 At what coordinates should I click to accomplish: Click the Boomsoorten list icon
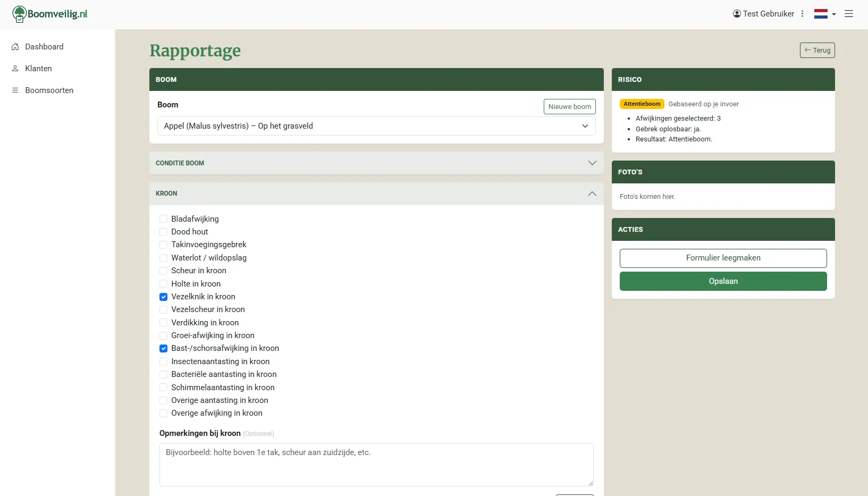pos(15,90)
